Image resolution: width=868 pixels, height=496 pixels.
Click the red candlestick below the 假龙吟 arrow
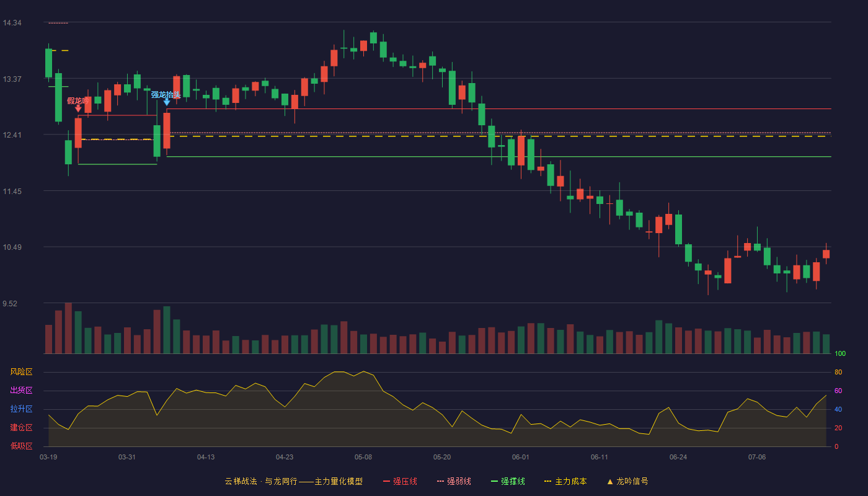(x=78, y=133)
